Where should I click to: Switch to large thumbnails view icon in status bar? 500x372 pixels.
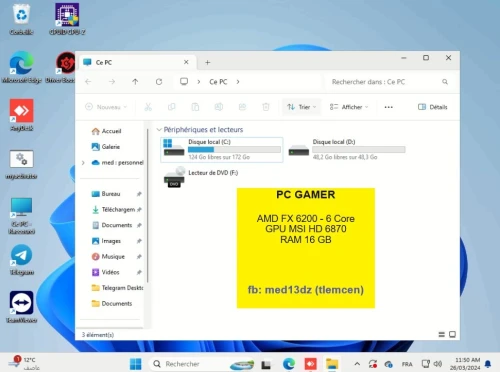tap(452, 334)
